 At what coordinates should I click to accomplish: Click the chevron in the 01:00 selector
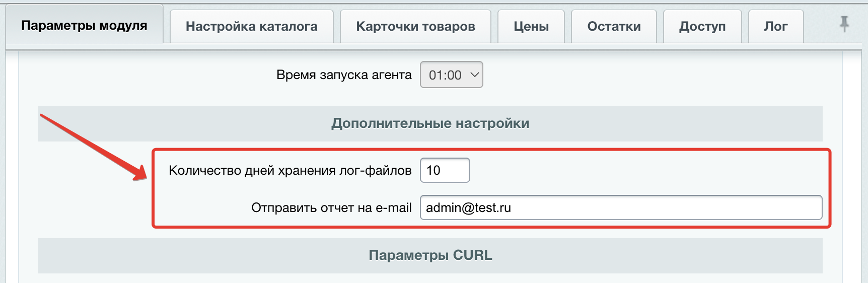point(474,75)
